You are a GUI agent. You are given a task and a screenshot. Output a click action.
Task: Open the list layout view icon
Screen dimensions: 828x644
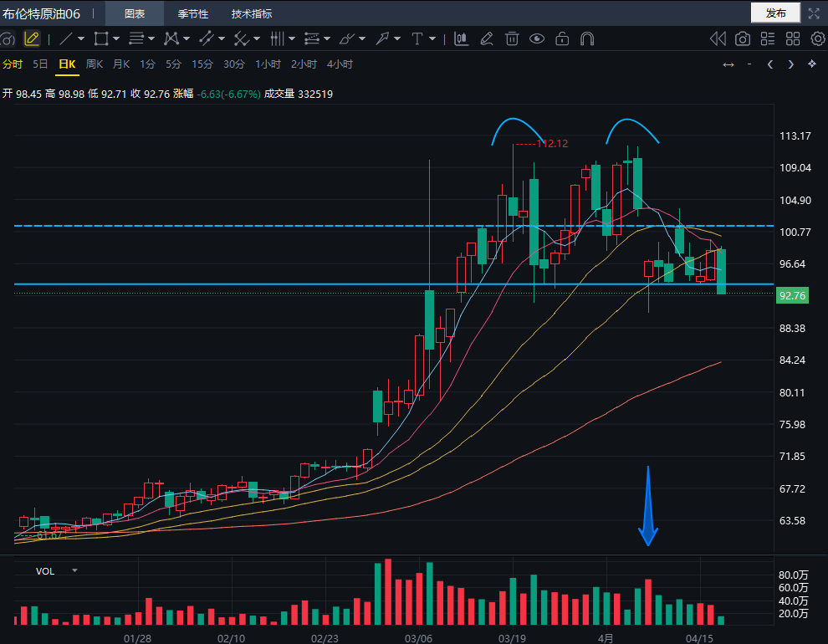(x=767, y=38)
